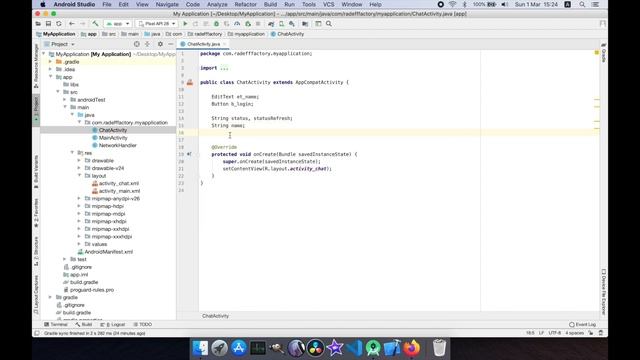This screenshot has height=360, width=640.
Task: Open DaVinci Resolve from the dock
Action: 316,348
